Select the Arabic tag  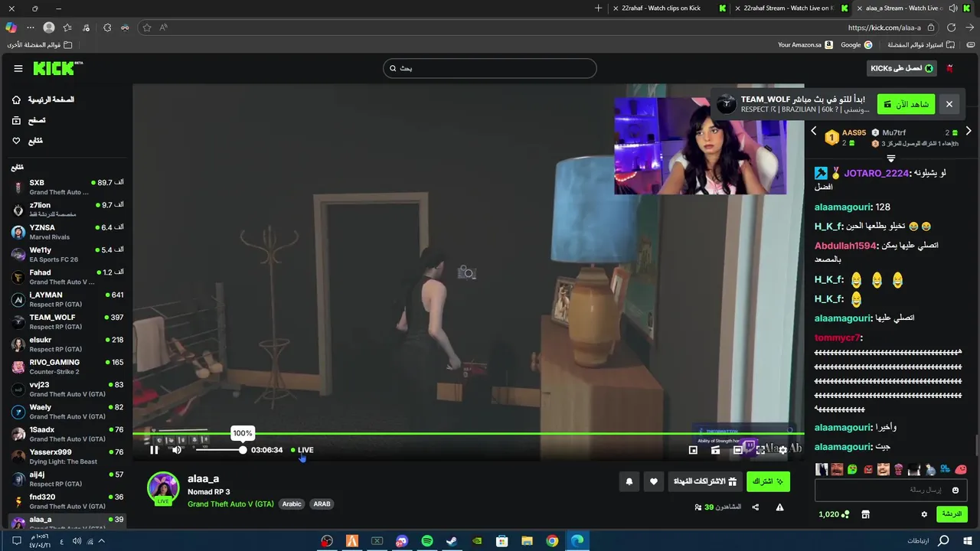[292, 504]
